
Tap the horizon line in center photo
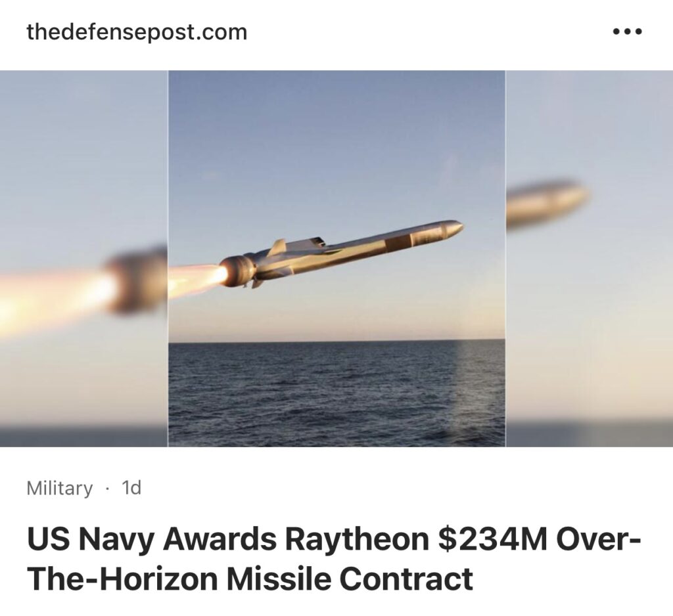click(336, 341)
